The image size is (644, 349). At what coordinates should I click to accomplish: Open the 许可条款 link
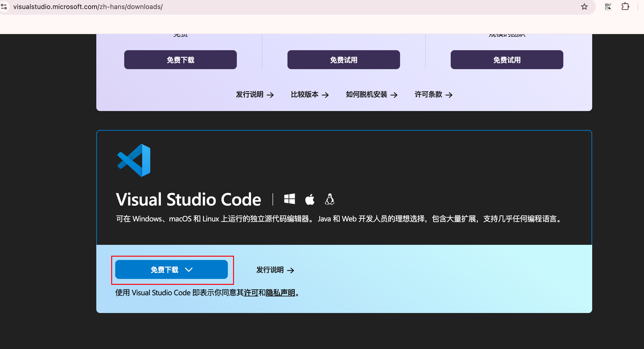pyautogui.click(x=433, y=94)
